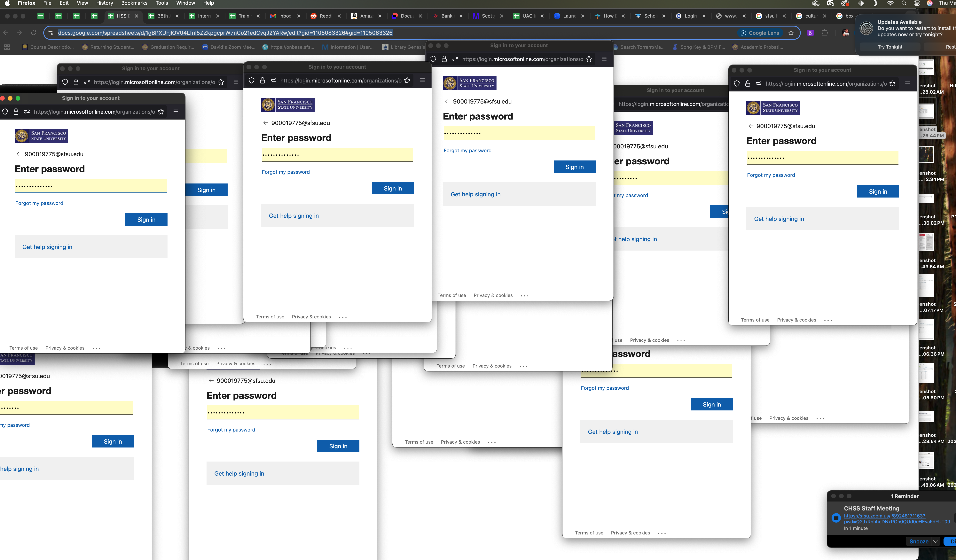956x560 pixels.
Task: Open the Chrome profile avatar
Action: 846,33
